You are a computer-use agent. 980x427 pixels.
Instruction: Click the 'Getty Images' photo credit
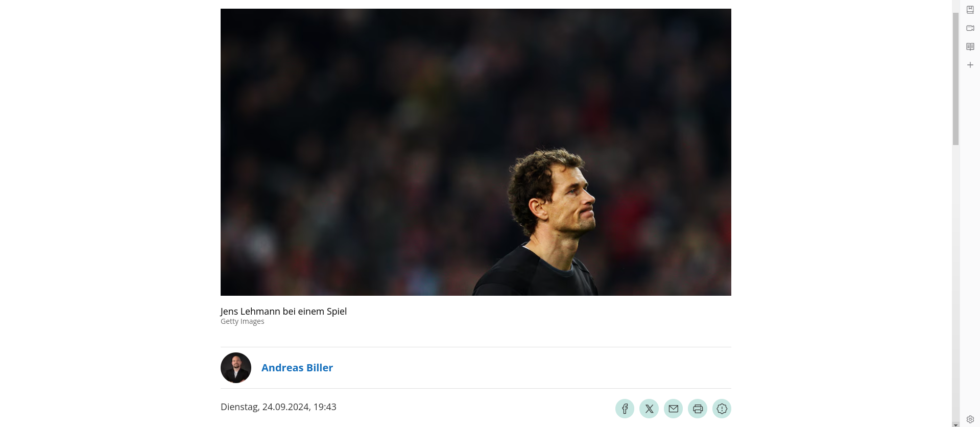point(243,321)
